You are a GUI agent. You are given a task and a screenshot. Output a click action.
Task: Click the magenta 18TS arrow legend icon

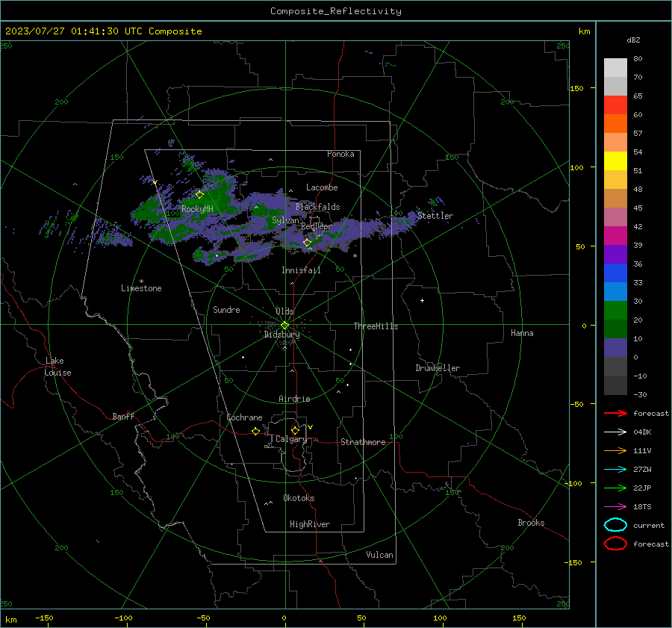click(615, 507)
